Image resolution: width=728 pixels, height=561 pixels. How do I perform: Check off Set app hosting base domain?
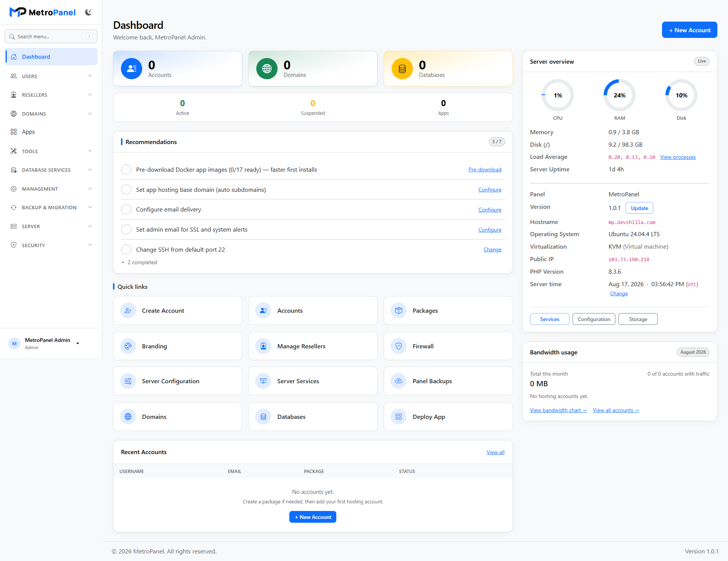126,190
